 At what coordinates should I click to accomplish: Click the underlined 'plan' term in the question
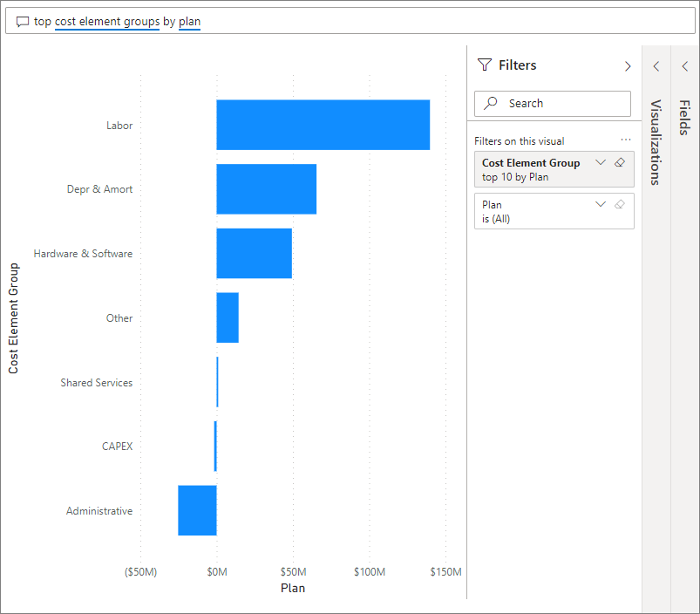189,20
